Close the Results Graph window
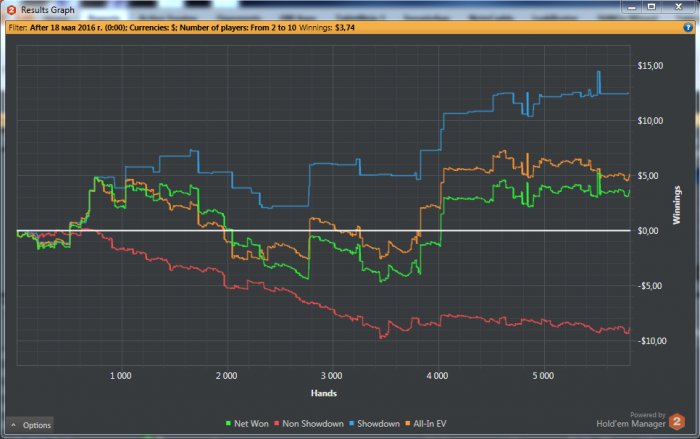This screenshot has width=700, height=439. tap(679, 7)
